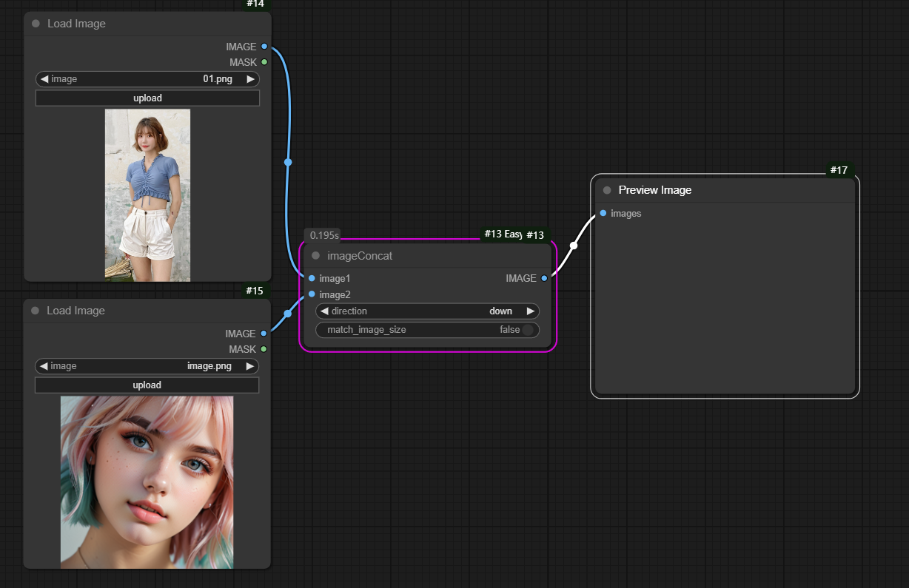Click the images input port on Preview Image
909x588 pixels.
pyautogui.click(x=603, y=213)
